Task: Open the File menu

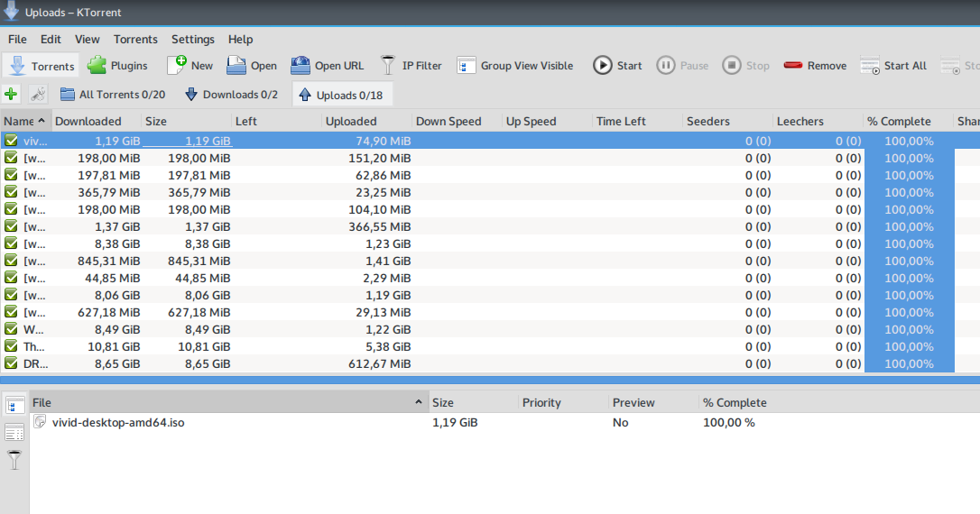Action: coord(17,40)
